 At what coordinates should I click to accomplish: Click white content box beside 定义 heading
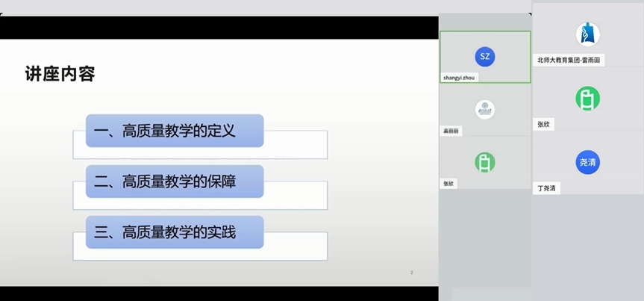pyautogui.click(x=296, y=145)
